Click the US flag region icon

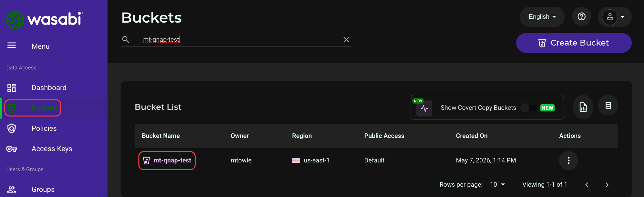[x=296, y=161]
